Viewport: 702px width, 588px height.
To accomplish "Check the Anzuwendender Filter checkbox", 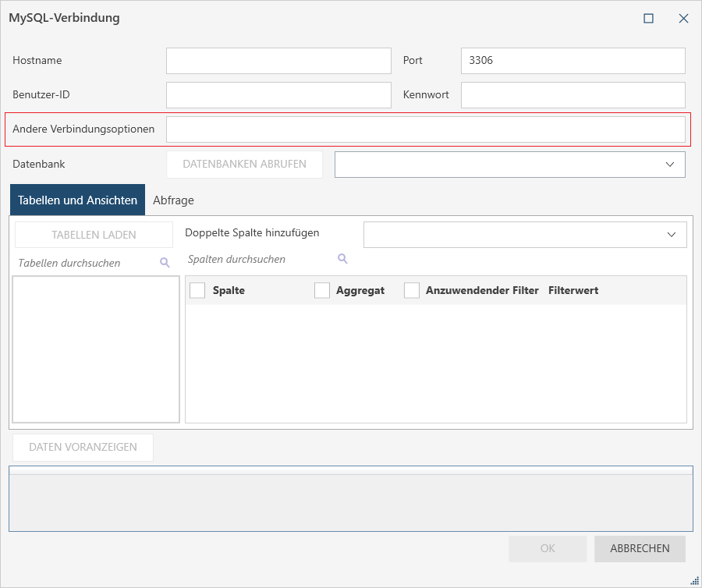I will [412, 290].
